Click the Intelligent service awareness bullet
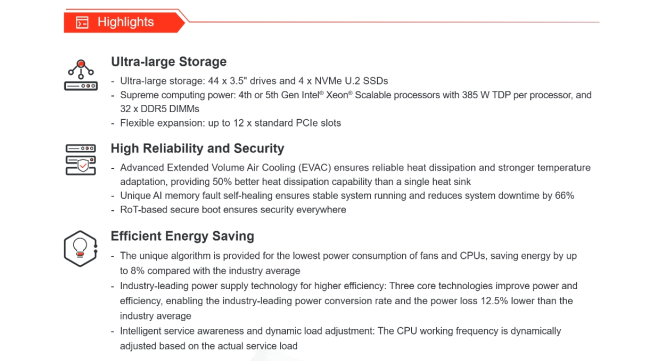Screen dimensions: 650x361 click(340, 331)
